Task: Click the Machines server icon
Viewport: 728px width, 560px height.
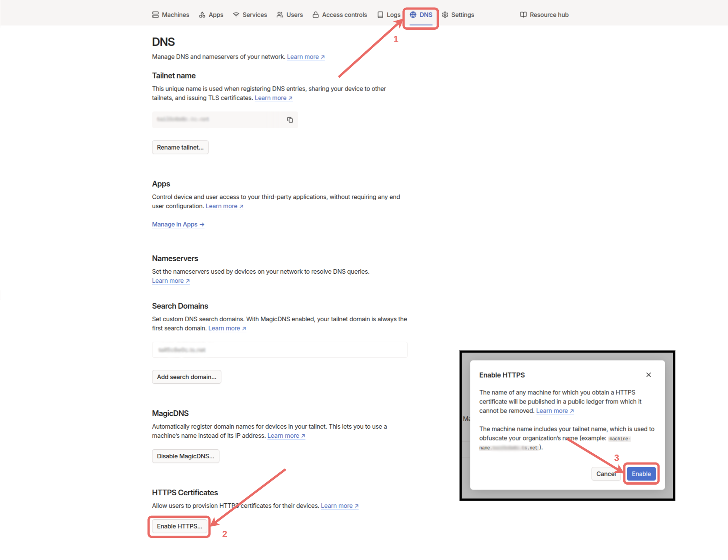Action: pos(155,15)
